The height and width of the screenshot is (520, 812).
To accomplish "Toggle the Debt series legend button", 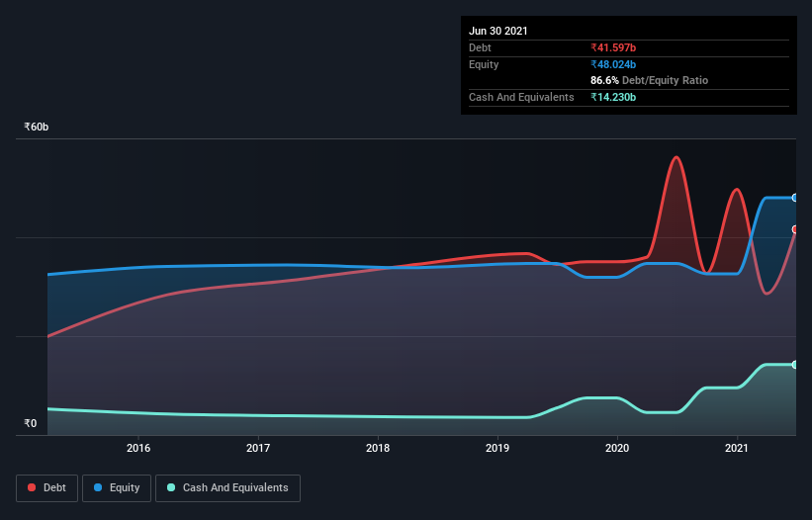I will pyautogui.click(x=47, y=488).
